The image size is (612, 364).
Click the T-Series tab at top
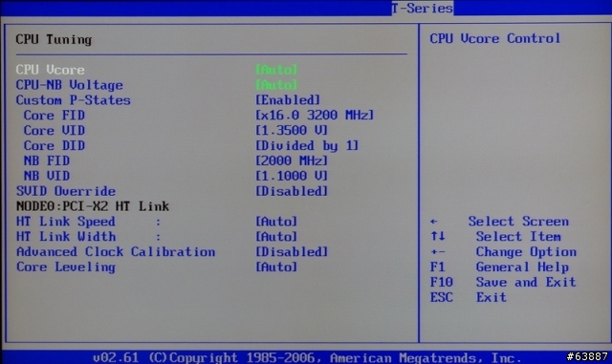coord(423,9)
